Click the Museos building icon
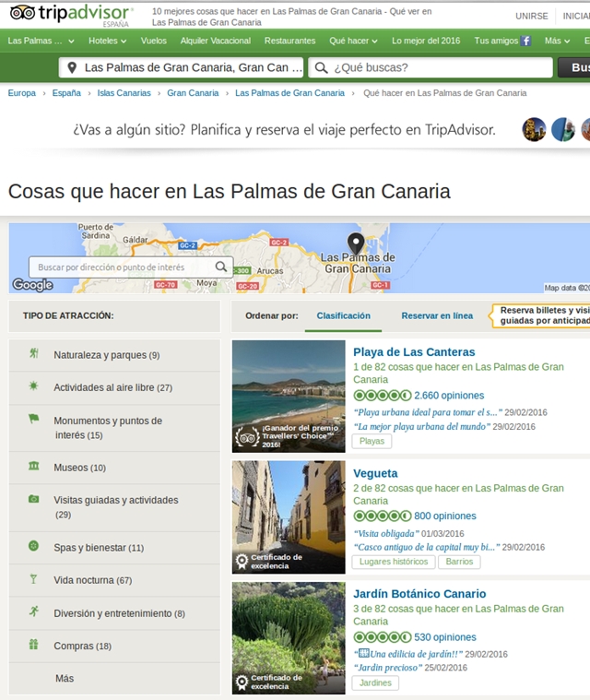590x700 pixels. [x=34, y=466]
